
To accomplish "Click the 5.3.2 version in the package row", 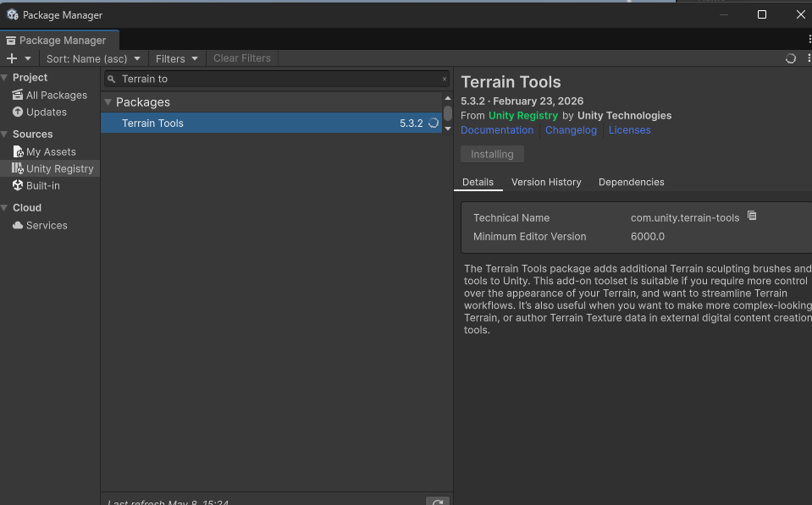I will point(412,124).
